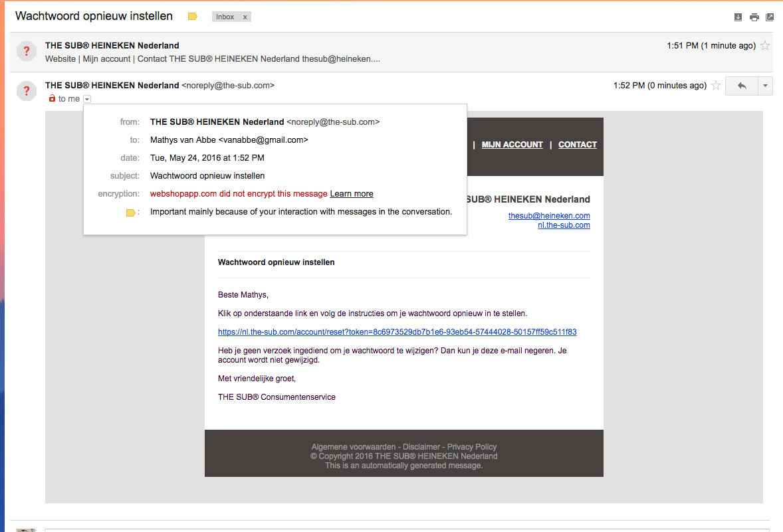Click the download all attachments icon
This screenshot has height=532, width=783.
pos(738,17)
